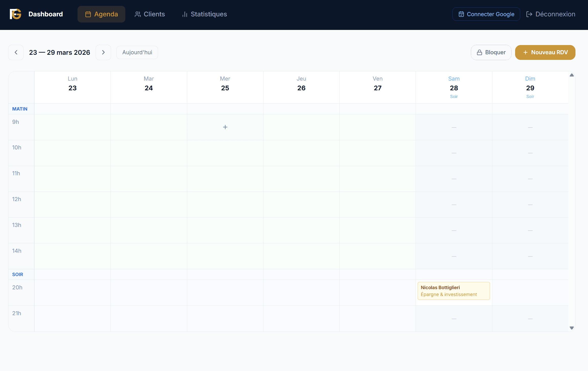This screenshot has width=588, height=371.
Task: Click the Bloquer option to block a slot
Action: pos(491,52)
